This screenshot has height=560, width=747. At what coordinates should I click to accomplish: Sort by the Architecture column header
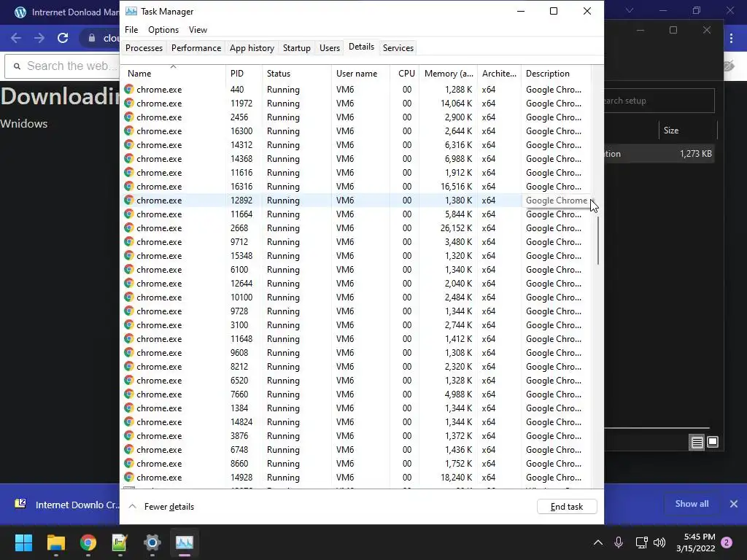(499, 74)
